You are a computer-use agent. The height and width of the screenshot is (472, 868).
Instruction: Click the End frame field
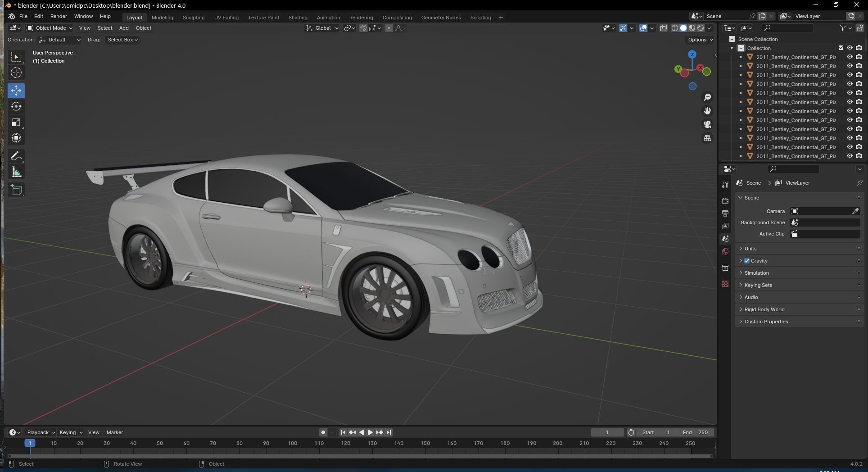tap(695, 432)
